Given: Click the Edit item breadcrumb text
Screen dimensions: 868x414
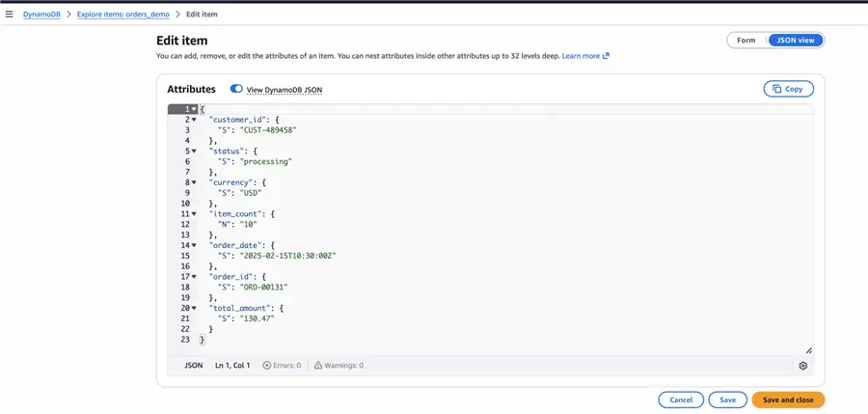Looking at the screenshot, I should click(202, 14).
